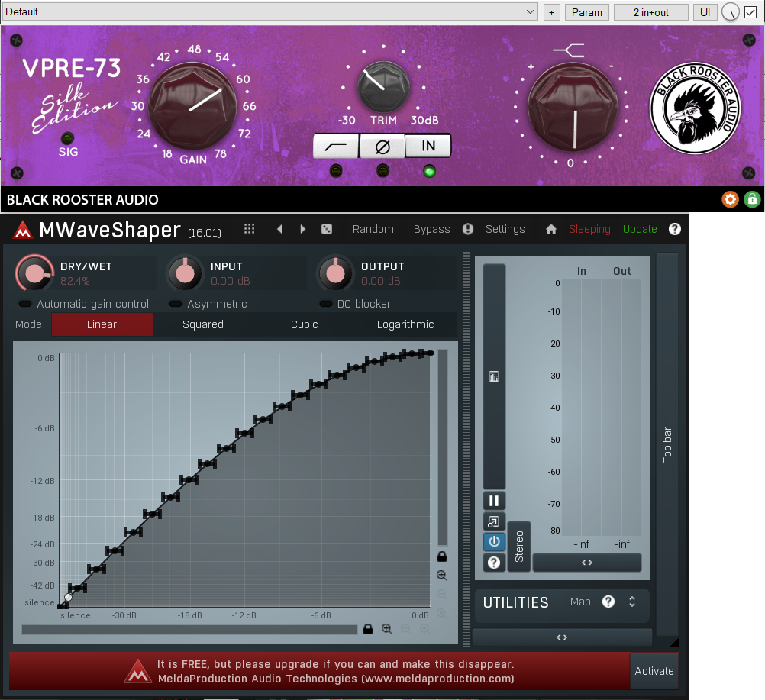Click the Random menu item

(x=373, y=229)
